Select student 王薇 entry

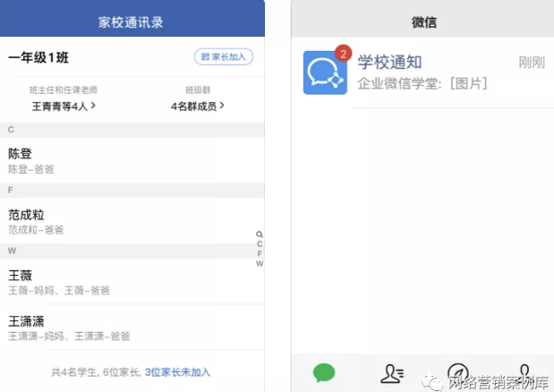(132, 281)
